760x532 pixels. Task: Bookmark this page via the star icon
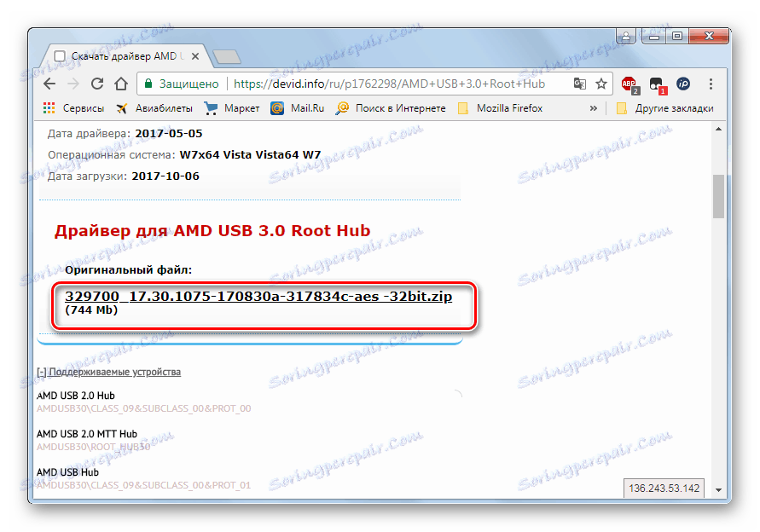600,84
